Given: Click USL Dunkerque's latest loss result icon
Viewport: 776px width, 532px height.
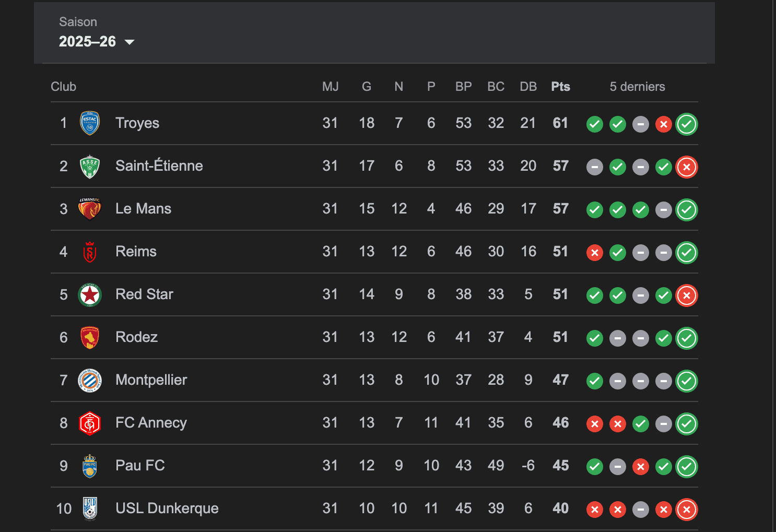Looking at the screenshot, I should click(x=687, y=510).
